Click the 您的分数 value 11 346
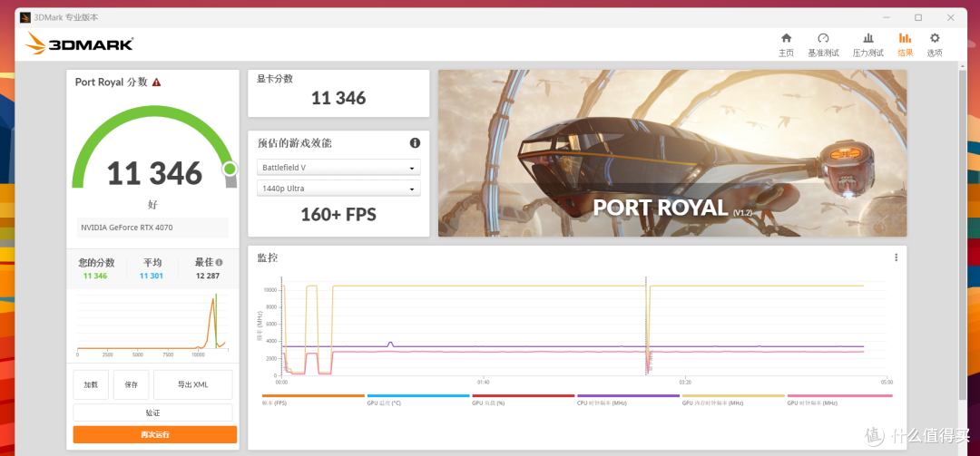980x456 pixels. coord(95,276)
